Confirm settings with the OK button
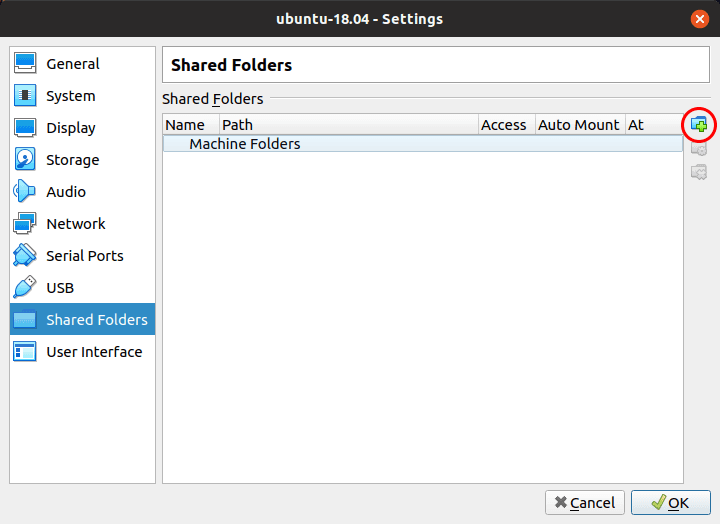This screenshot has height=524, width=720. pyautogui.click(x=670, y=502)
